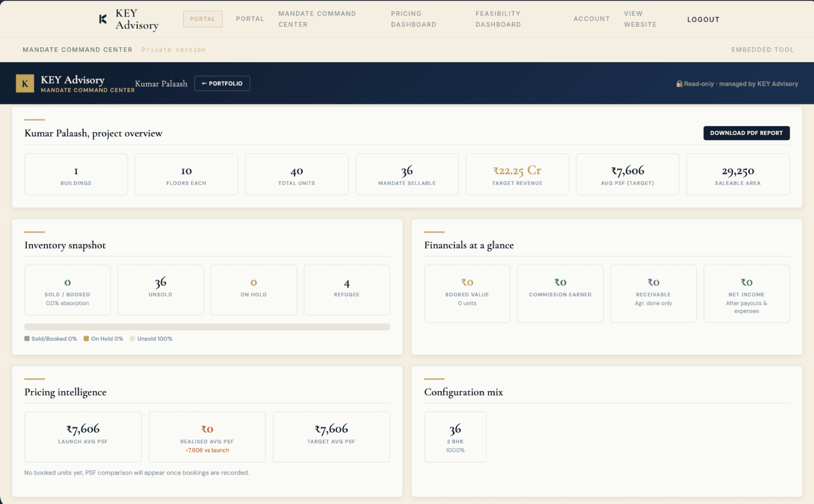Click the gray Sold/Booked legend swatch
The height and width of the screenshot is (504, 814).
pos(27,338)
